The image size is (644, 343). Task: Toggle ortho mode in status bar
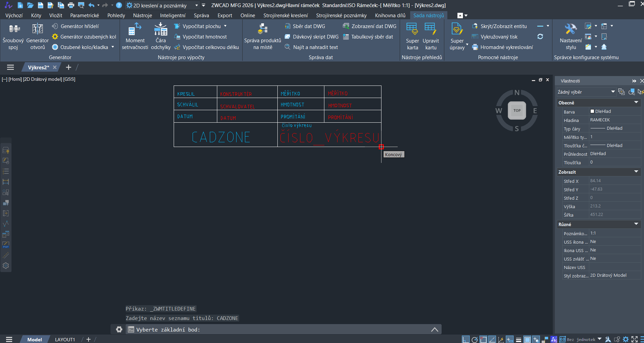(466, 340)
